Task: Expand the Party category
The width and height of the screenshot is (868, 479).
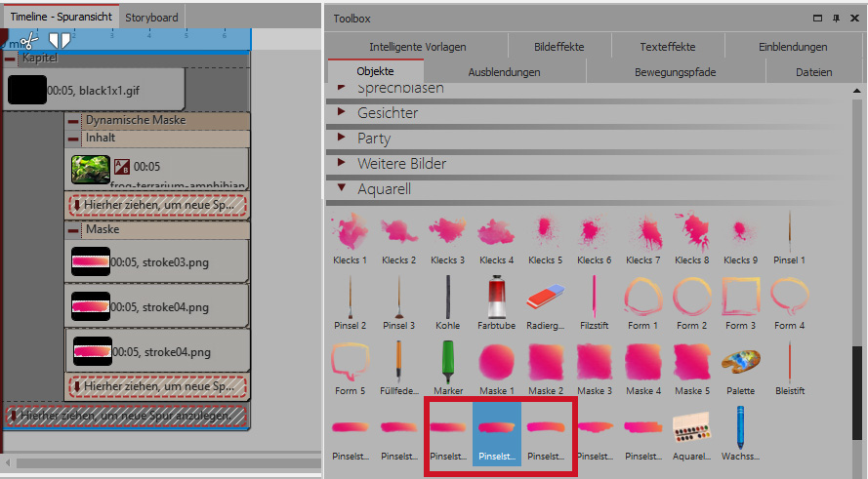Action: (x=342, y=138)
